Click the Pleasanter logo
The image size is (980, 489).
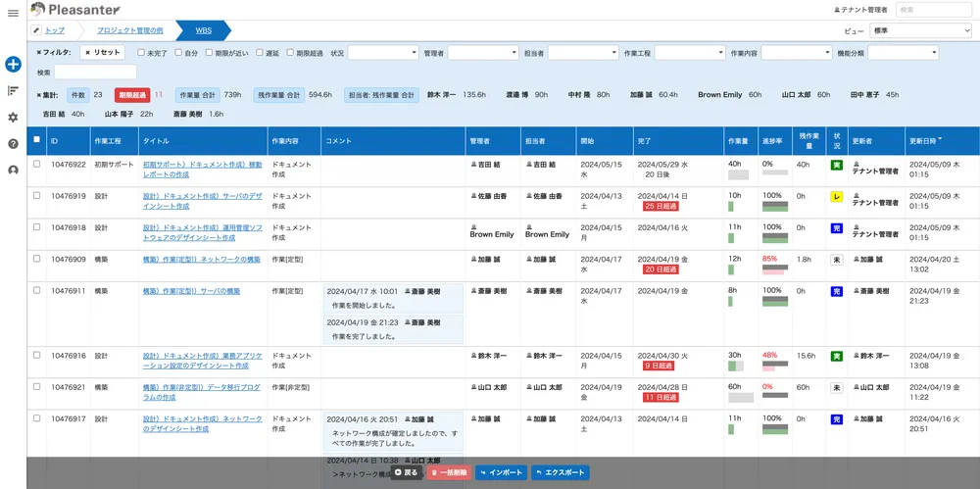point(75,10)
